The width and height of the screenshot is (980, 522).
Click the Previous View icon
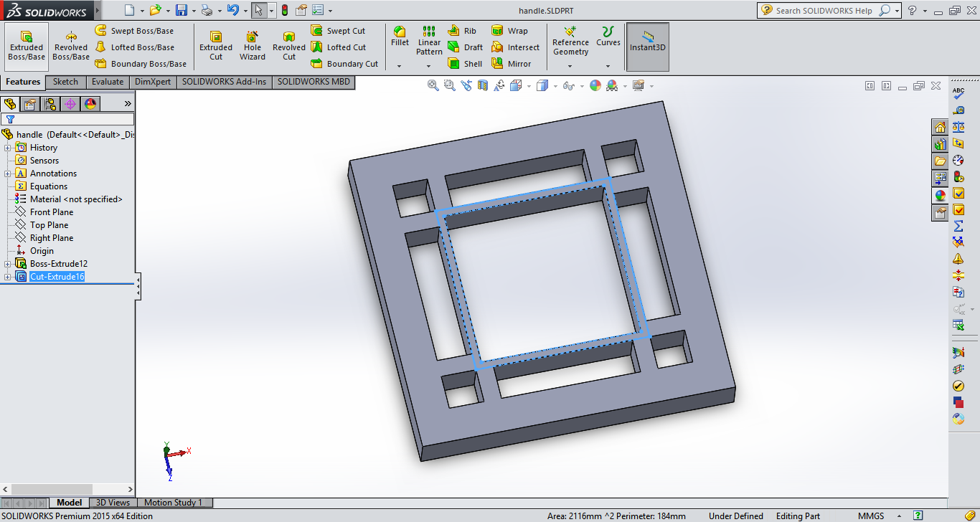[x=466, y=85]
